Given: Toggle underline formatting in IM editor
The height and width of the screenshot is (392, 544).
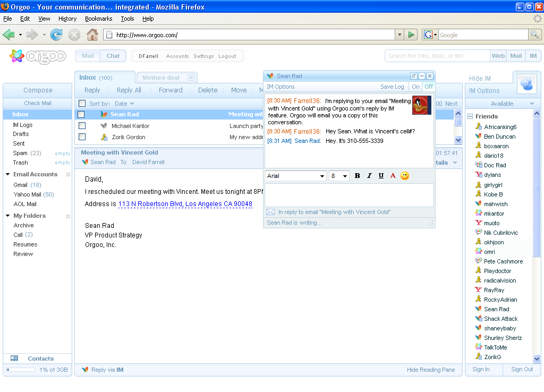Looking at the screenshot, I should coord(381,176).
